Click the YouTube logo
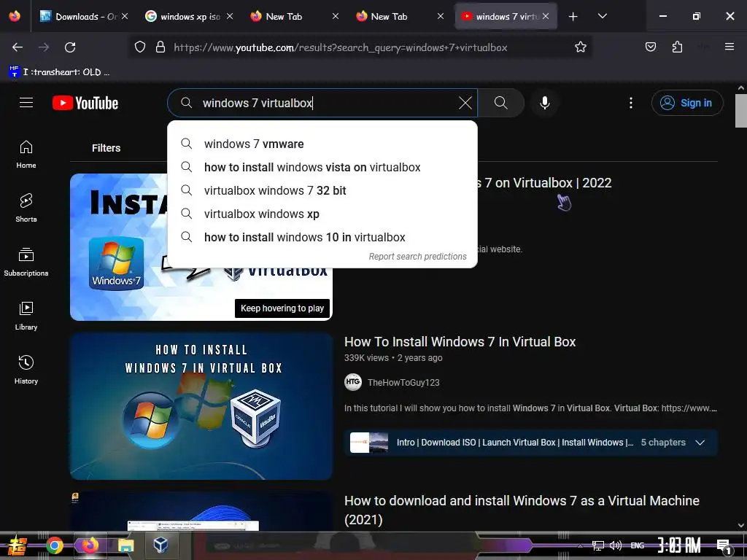 85,103
